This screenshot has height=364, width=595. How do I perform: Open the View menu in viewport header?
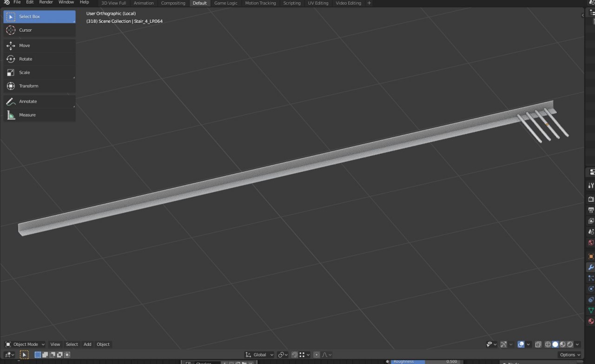coord(55,344)
